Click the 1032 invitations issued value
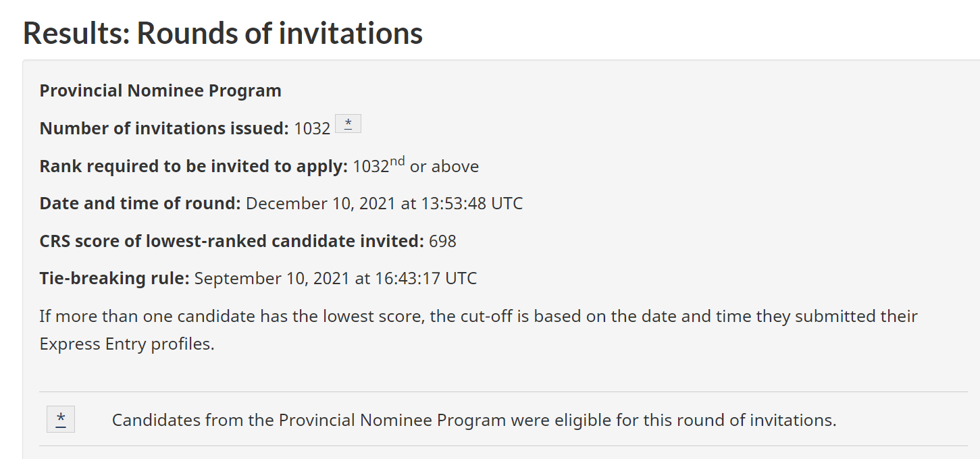980x459 pixels. [312, 128]
